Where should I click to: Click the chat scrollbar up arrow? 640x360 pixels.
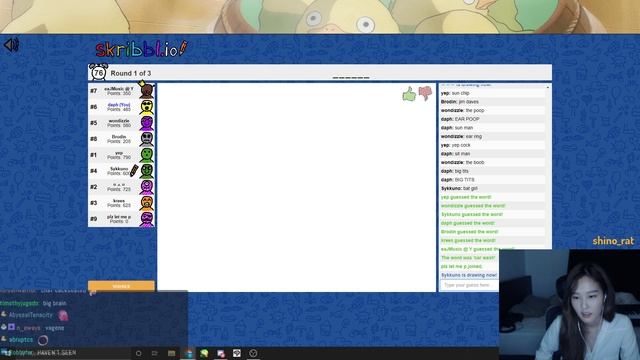click(548, 87)
